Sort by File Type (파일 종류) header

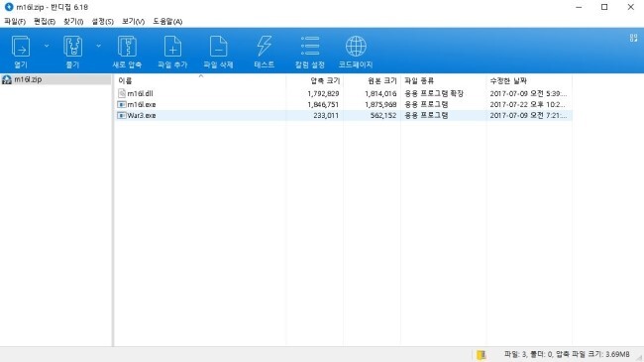coord(444,80)
